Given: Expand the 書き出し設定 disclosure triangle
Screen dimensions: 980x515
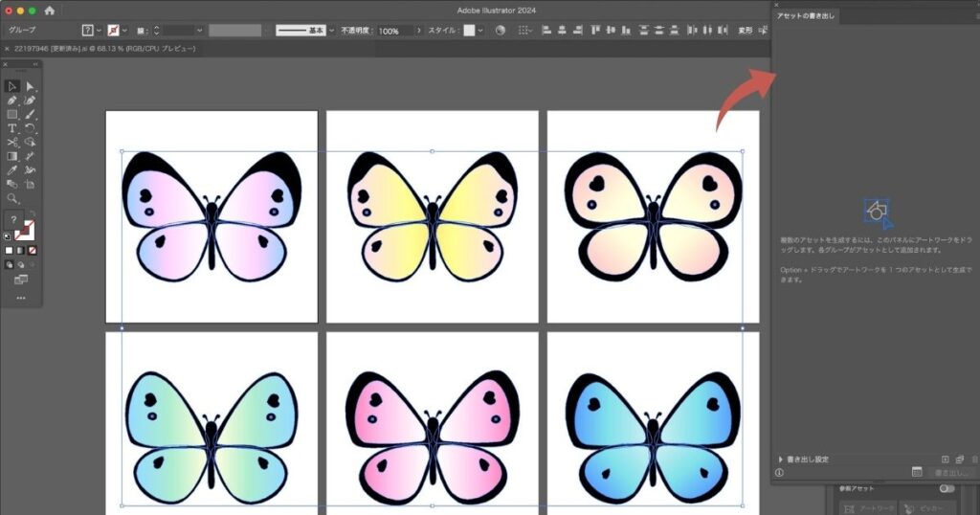Looking at the screenshot, I should (780, 459).
